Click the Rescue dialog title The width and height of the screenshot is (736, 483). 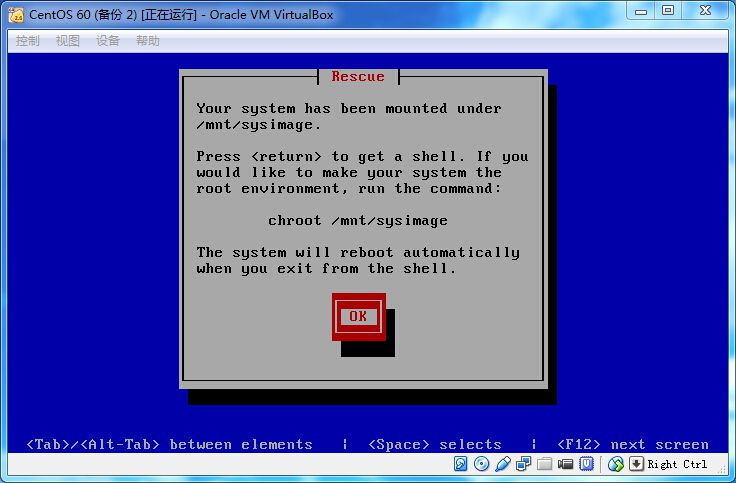(358, 77)
